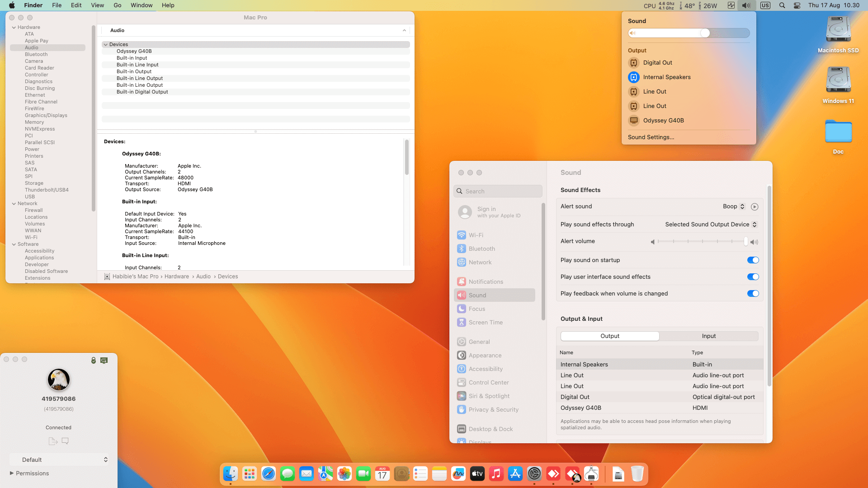Viewport: 868px width, 488px height.
Task: Open Doc folder on desktop
Action: click(838, 136)
